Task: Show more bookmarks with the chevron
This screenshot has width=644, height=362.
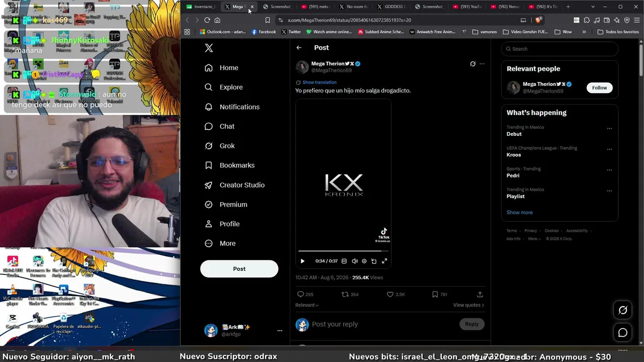Action: coord(584,32)
